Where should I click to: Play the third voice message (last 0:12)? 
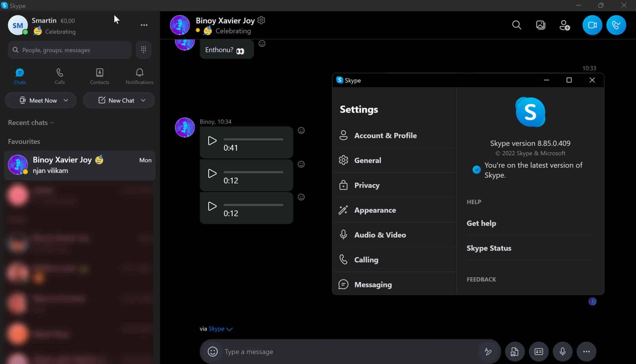click(x=212, y=206)
